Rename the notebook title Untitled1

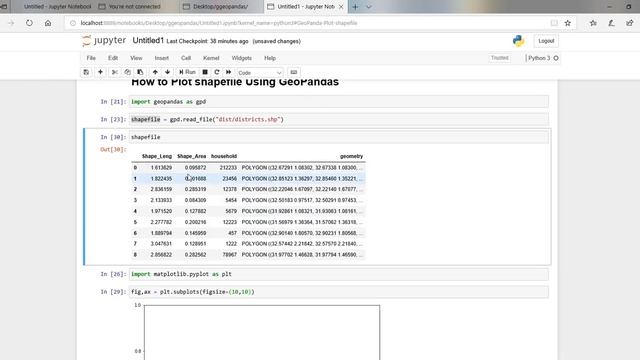pos(148,41)
